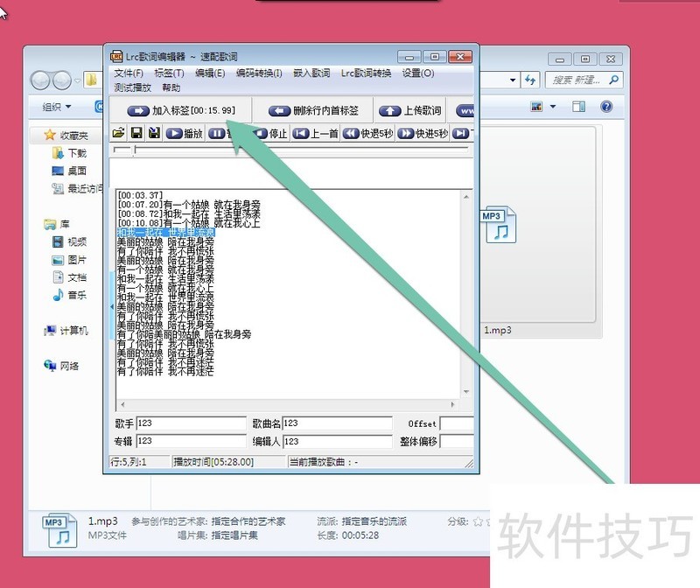The width and height of the screenshot is (700, 588).
Task: Open the 文件(F) menu
Action: (129, 73)
